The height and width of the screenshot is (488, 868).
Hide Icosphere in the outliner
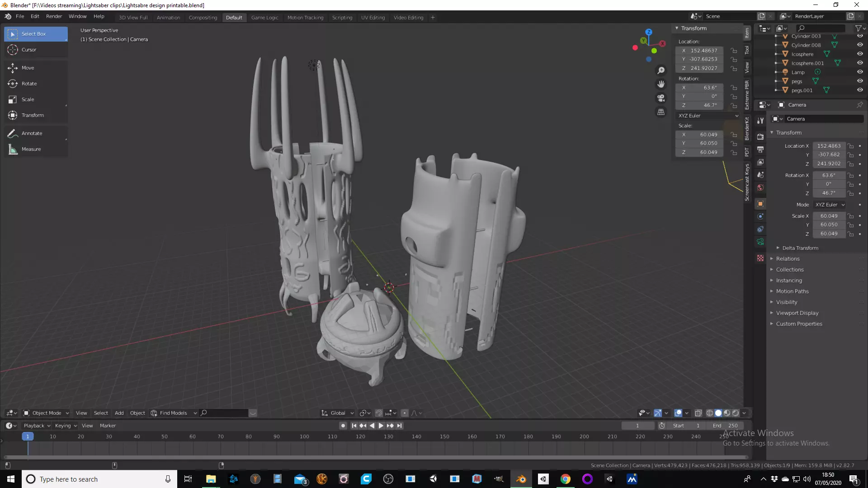click(x=860, y=54)
